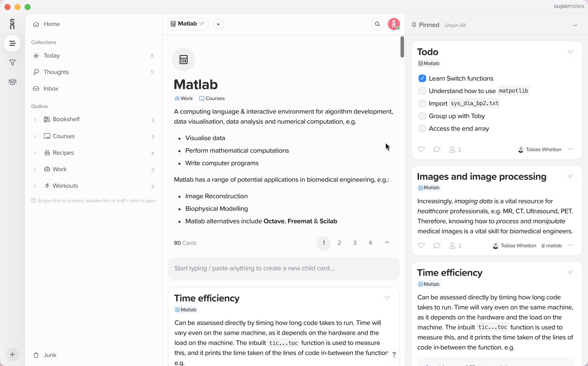Screen dimensions: 588x366
Task: Click Unpin All link
Action: pyautogui.click(x=455, y=25)
